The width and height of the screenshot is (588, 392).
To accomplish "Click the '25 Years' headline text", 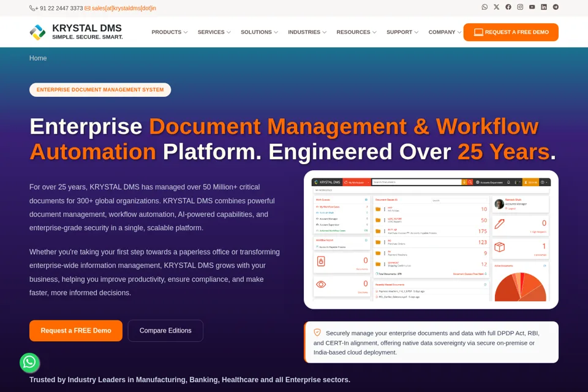I will [503, 151].
